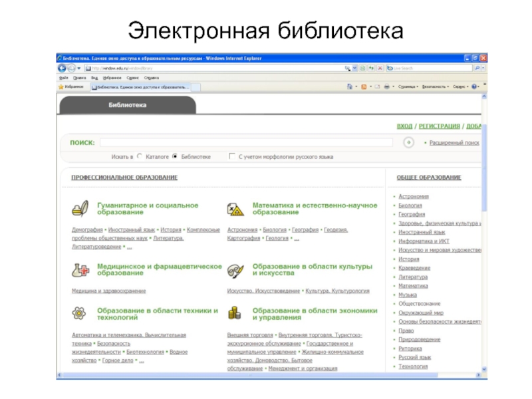The width and height of the screenshot is (532, 399).
Task: Click Медицина и здравоохранение link
Action: pyautogui.click(x=109, y=291)
